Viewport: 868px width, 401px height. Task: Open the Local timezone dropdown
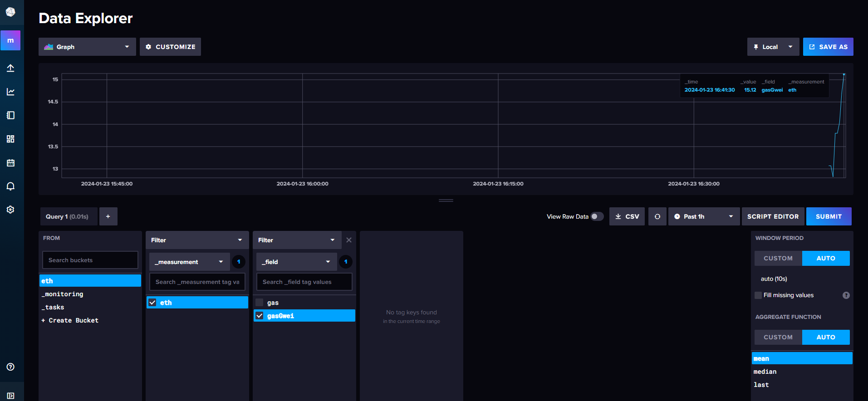(x=773, y=47)
